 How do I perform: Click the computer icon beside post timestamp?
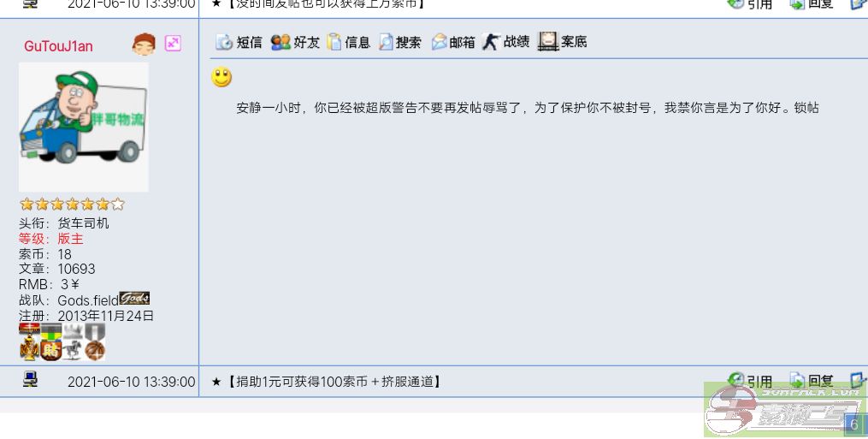coord(31,380)
